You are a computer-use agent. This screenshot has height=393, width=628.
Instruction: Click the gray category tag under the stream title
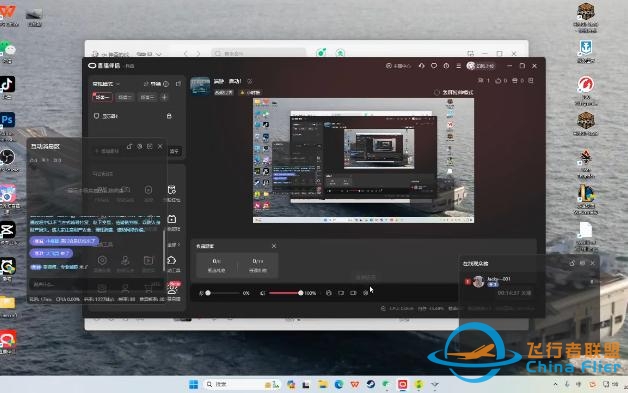click(224, 93)
